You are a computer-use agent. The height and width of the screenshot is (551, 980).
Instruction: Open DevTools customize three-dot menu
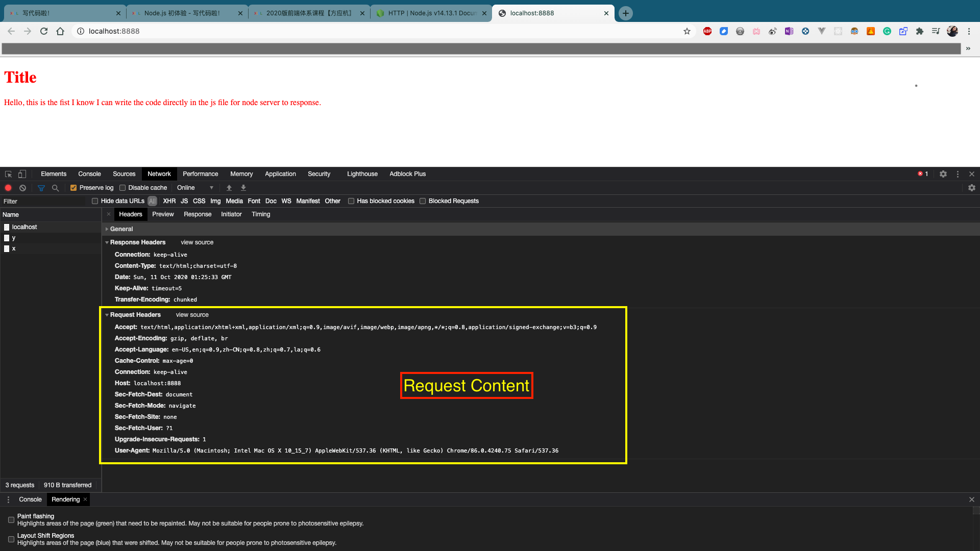pos(958,174)
